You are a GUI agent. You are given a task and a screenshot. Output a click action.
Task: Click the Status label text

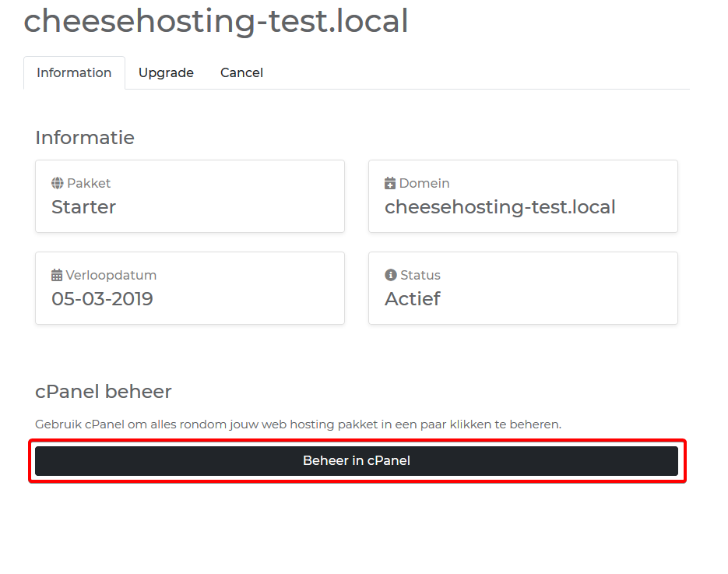pos(420,276)
